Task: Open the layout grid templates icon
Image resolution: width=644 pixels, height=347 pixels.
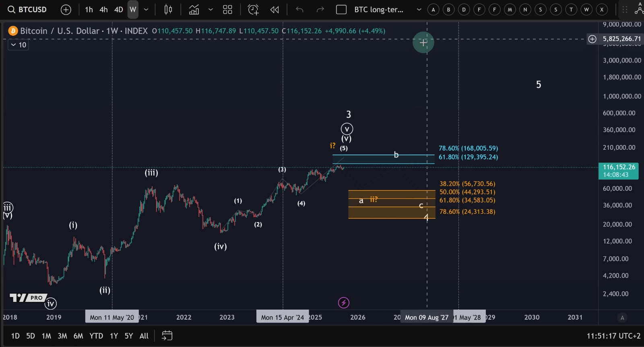Action: 227,10
